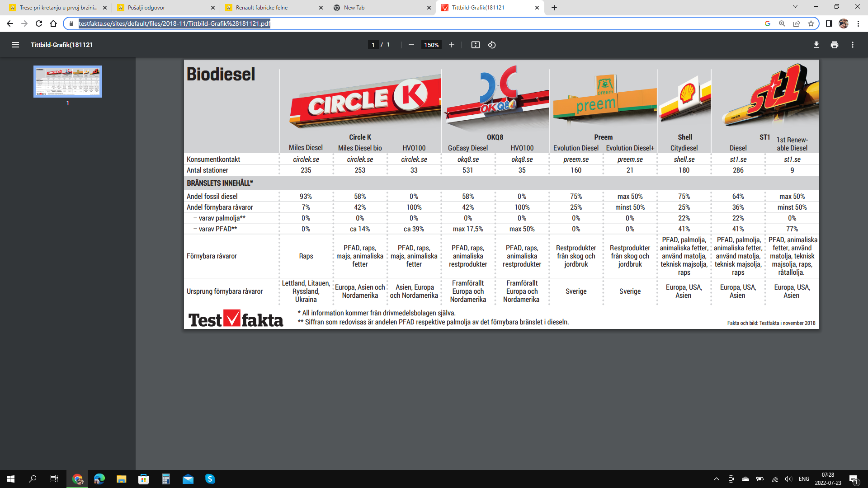
Task: Download the PDF file
Action: tap(816, 45)
